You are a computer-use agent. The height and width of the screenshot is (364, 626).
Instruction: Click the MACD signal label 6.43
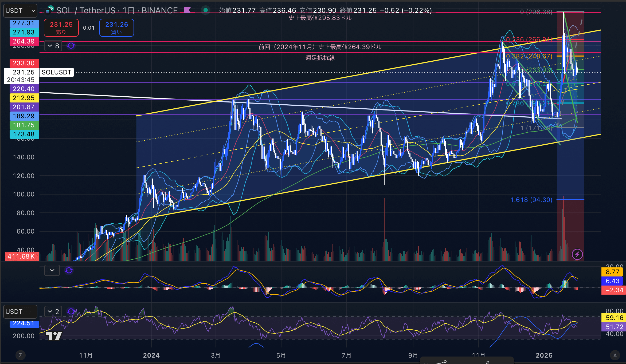pyautogui.click(x=612, y=281)
